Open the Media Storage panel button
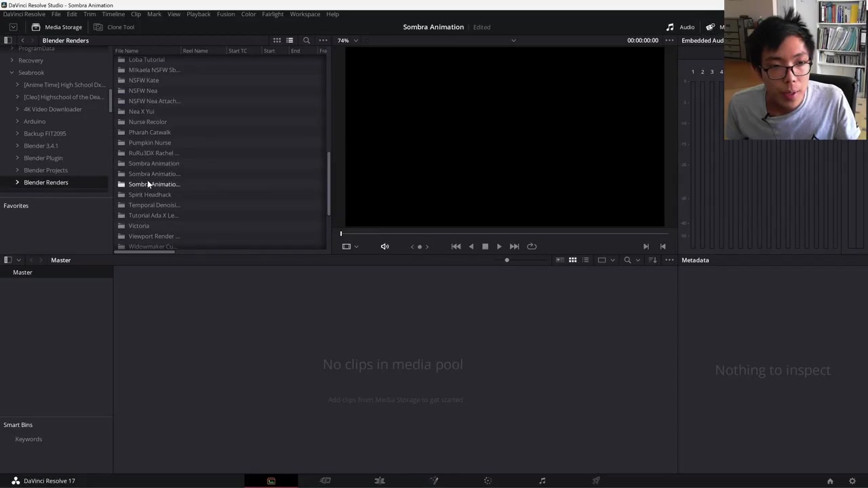The width and height of the screenshot is (868, 488). (x=57, y=27)
